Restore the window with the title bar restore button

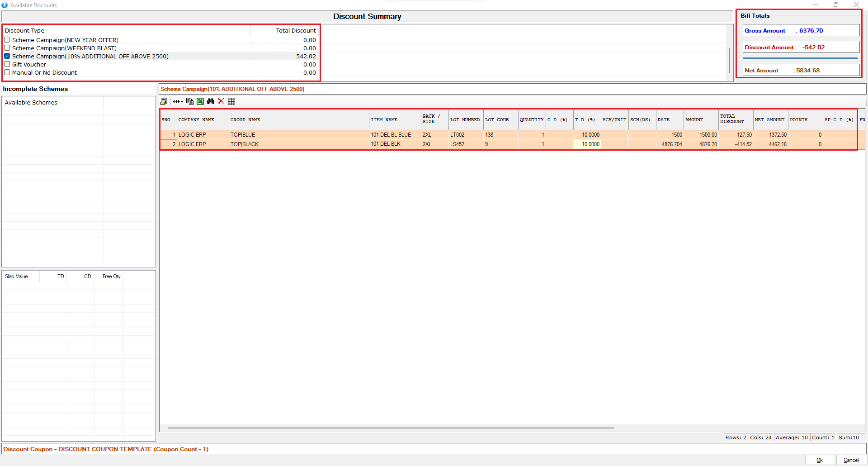coord(836,5)
